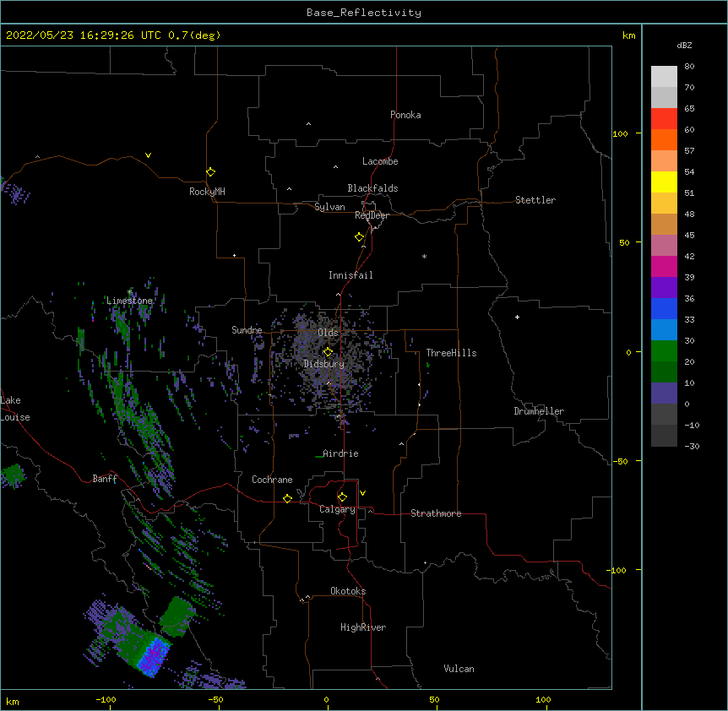728x711 pixels.
Task: Click the white asterisk marker east of Innisfail
Action: pos(424,256)
